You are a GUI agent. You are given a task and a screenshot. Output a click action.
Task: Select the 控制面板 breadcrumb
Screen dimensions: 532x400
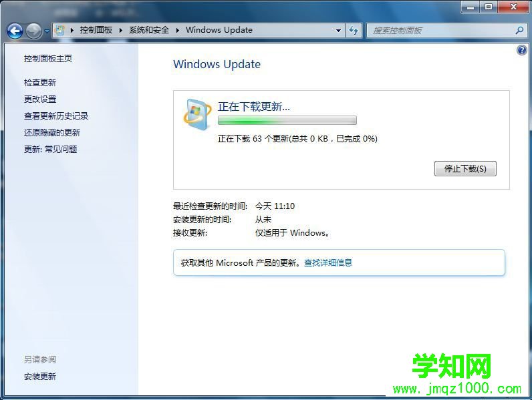click(x=96, y=30)
